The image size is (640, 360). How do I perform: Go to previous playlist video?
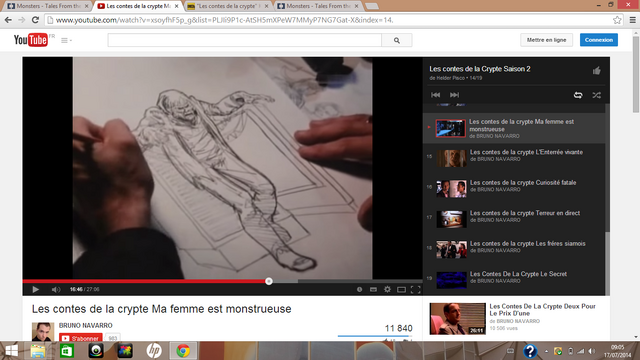[436, 95]
